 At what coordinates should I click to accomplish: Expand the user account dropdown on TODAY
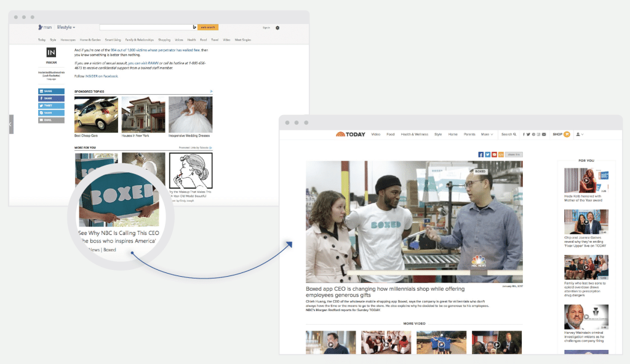click(x=580, y=134)
